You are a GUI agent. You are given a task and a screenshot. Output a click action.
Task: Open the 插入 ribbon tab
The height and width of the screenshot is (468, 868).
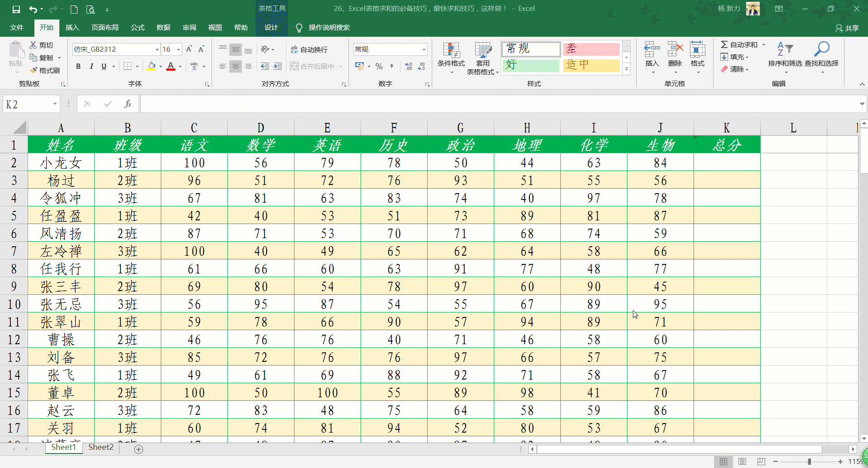coord(72,27)
